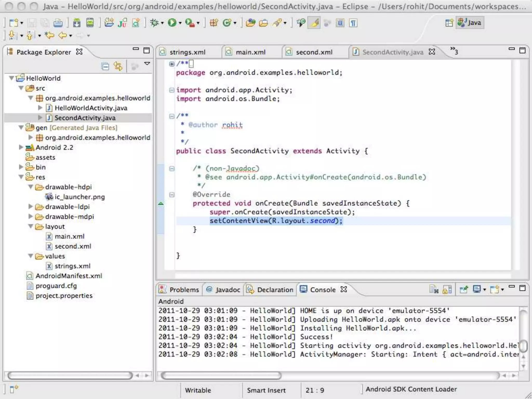Click the New Android XML file icon
This screenshot has height=399, width=532.
(136, 23)
